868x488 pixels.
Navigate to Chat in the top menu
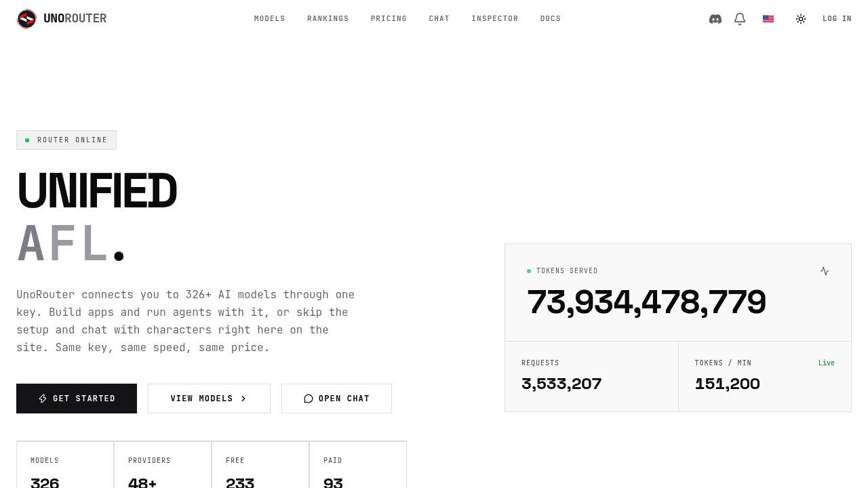pyautogui.click(x=439, y=19)
